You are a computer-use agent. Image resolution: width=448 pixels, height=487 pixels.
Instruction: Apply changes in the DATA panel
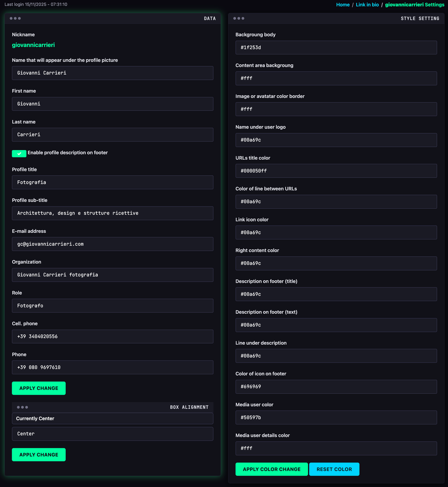pos(39,388)
